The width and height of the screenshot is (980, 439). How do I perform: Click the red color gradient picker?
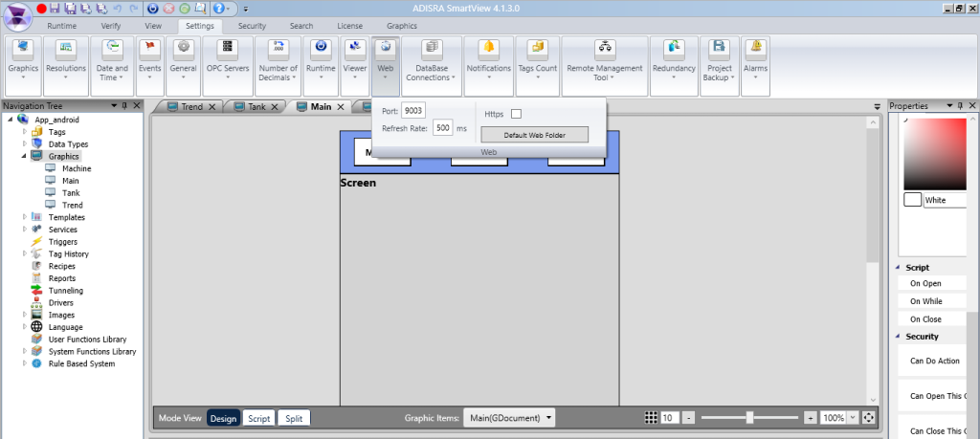935,154
